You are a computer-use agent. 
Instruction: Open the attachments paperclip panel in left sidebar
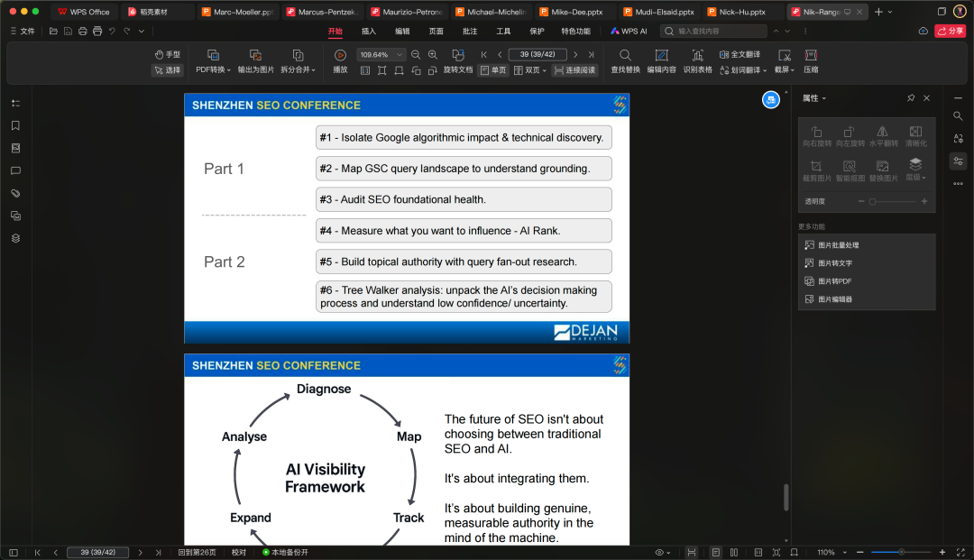tap(15, 193)
